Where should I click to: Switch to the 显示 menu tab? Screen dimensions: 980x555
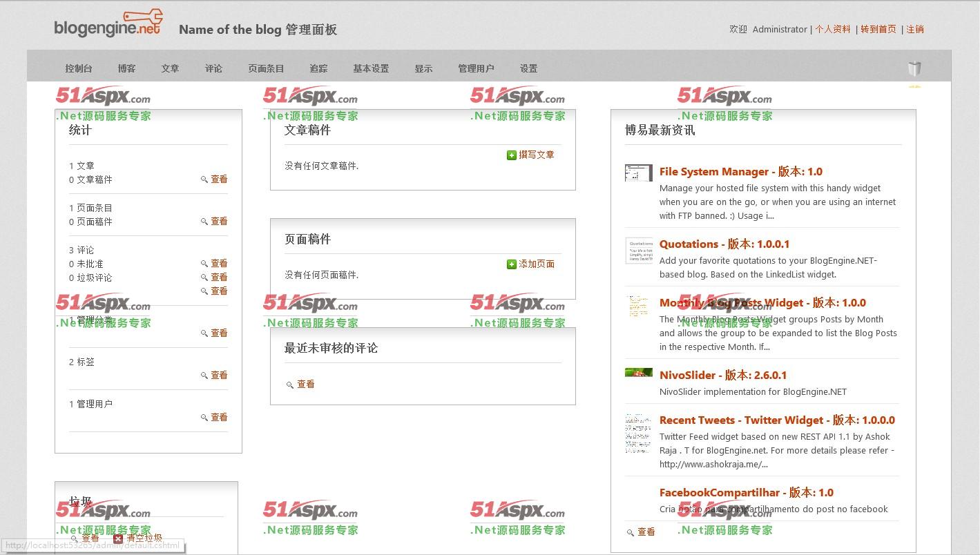423,68
